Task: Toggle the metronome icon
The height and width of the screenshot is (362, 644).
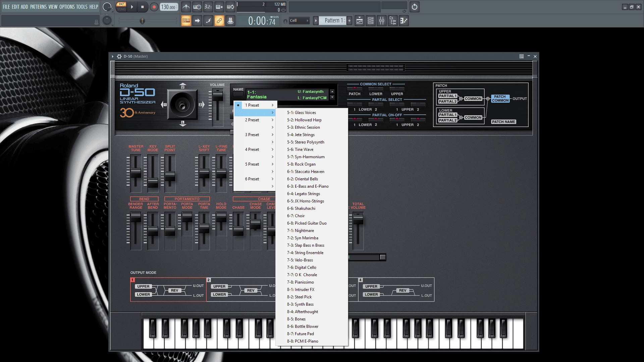Action: click(x=186, y=7)
